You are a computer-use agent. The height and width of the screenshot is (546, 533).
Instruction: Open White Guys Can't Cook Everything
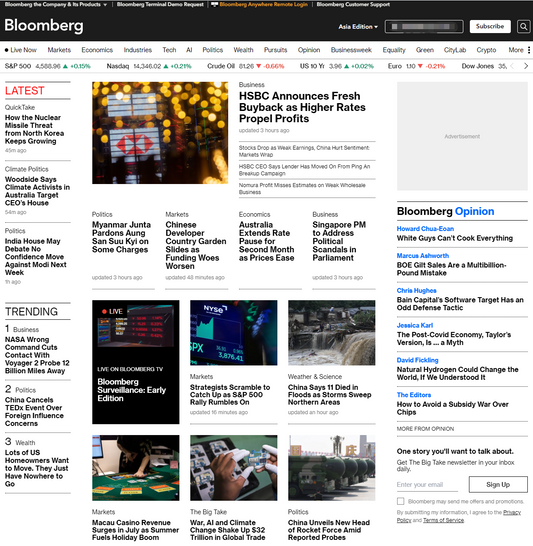click(x=455, y=238)
